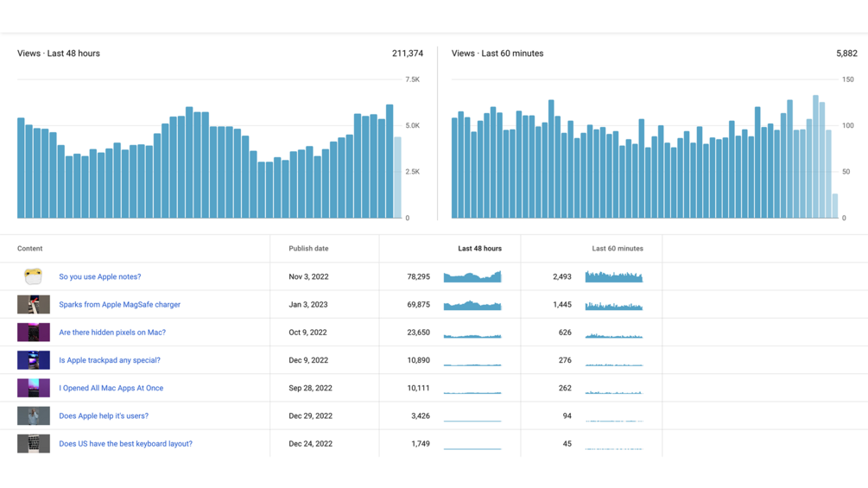Click the 1,445 last-hour value

coord(562,304)
